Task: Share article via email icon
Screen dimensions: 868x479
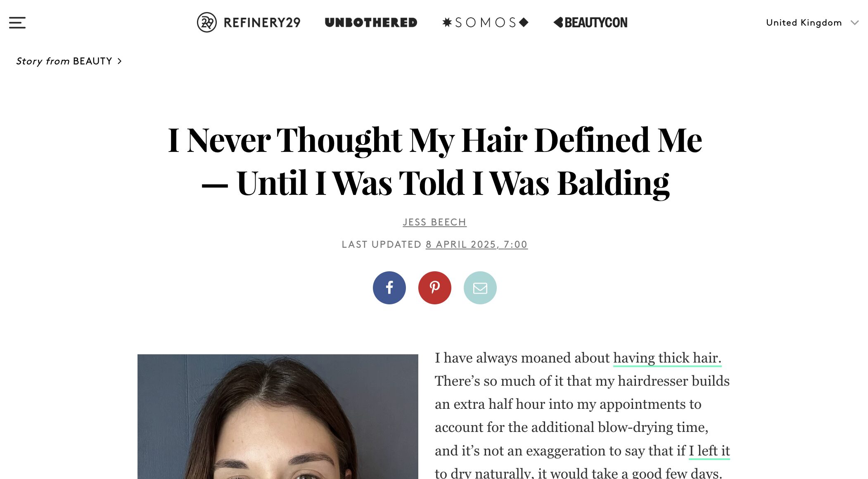Action: pyautogui.click(x=480, y=288)
